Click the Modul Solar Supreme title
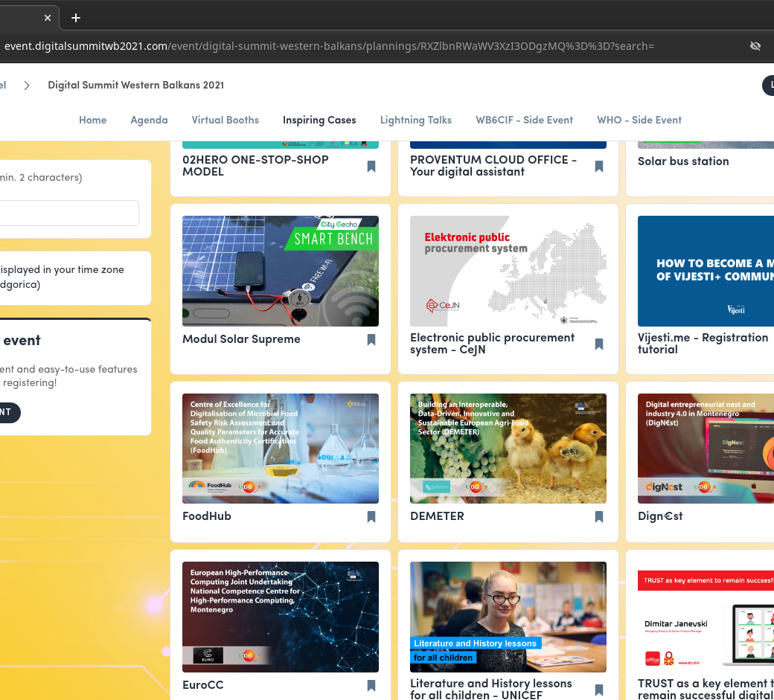Image resolution: width=774 pixels, height=700 pixels. click(241, 339)
